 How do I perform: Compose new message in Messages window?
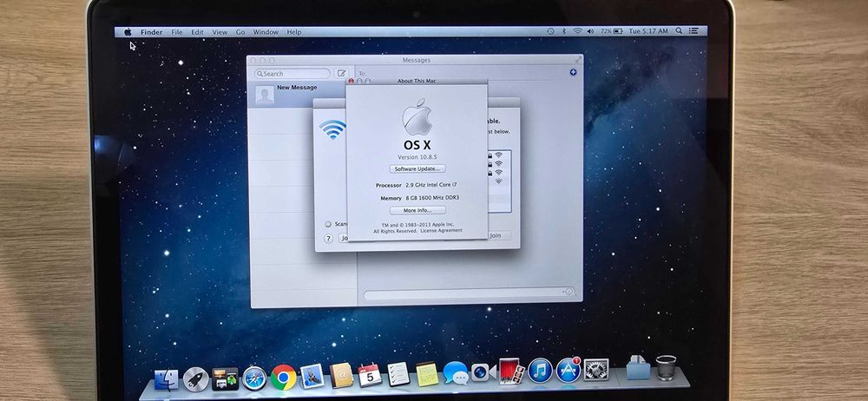[x=341, y=73]
